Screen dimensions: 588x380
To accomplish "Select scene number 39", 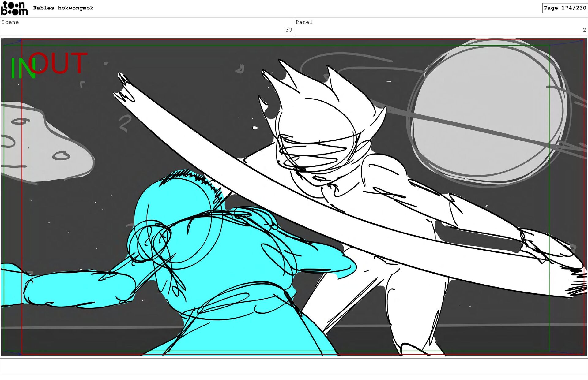I will (288, 30).
